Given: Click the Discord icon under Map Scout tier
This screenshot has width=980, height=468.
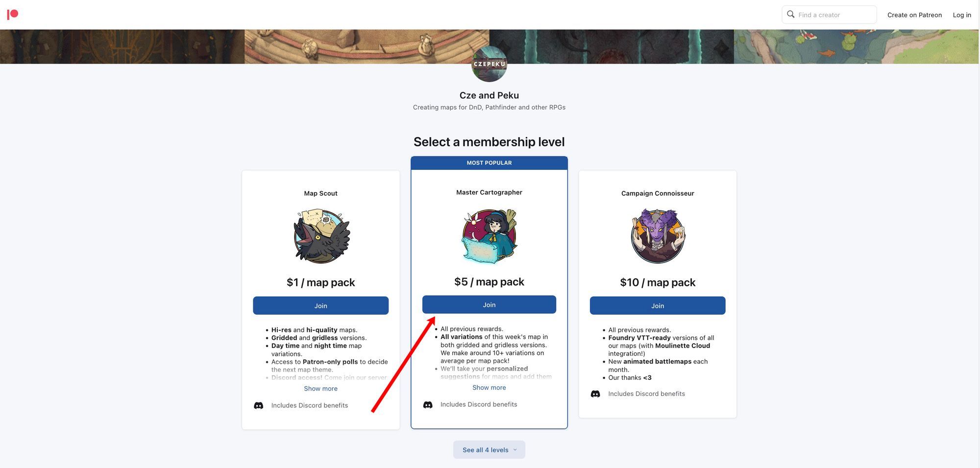Looking at the screenshot, I should point(258,405).
